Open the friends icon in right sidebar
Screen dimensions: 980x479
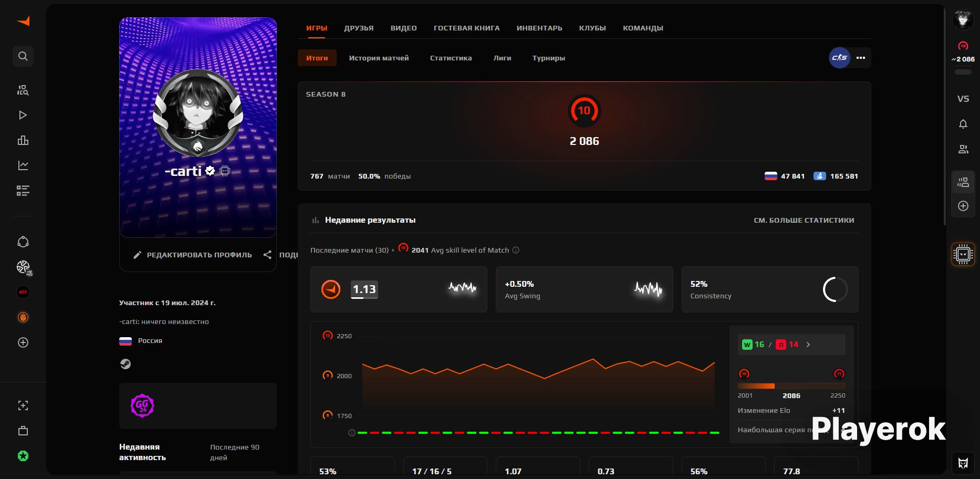(x=963, y=149)
